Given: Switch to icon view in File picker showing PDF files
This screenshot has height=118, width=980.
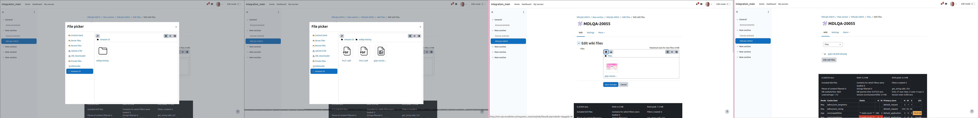Looking at the screenshot, I should tap(410, 36).
